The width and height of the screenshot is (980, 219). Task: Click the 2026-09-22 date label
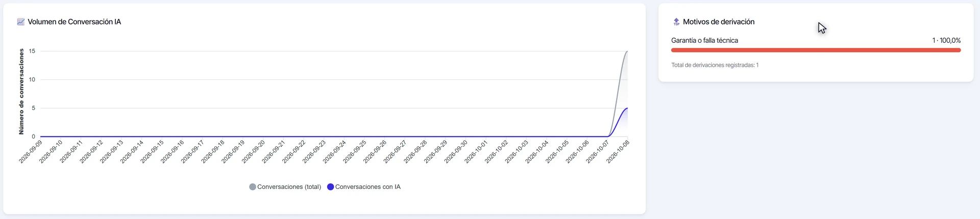click(x=294, y=152)
